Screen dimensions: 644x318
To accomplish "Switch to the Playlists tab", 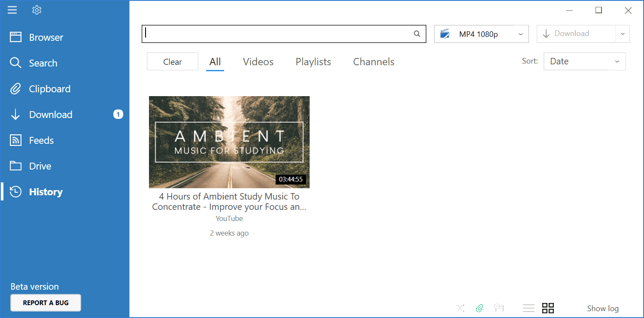I will coord(313,62).
